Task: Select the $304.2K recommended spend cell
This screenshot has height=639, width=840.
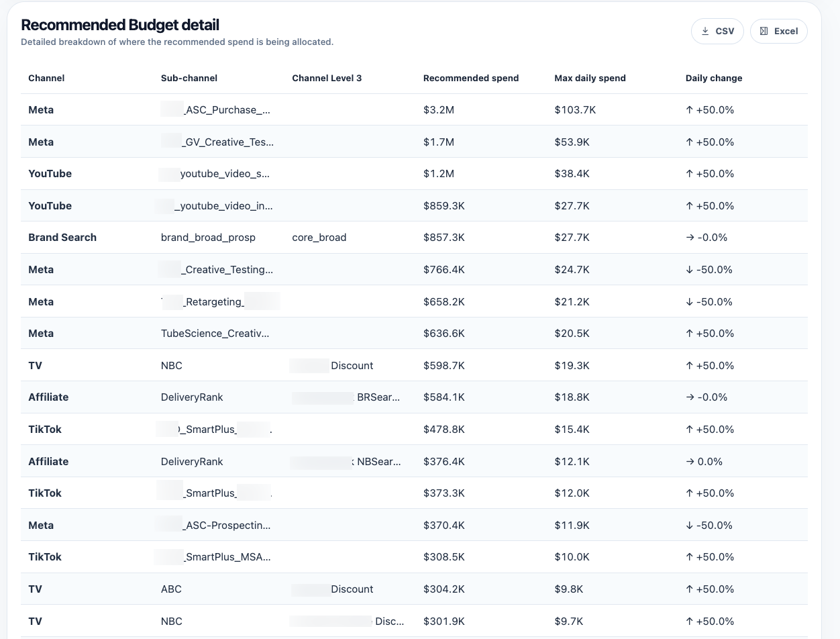Action: (444, 589)
